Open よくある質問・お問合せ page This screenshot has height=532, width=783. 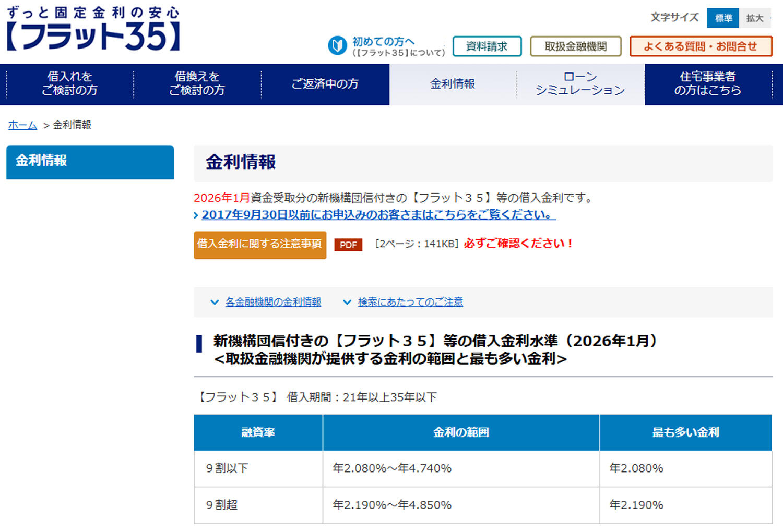[x=701, y=46]
